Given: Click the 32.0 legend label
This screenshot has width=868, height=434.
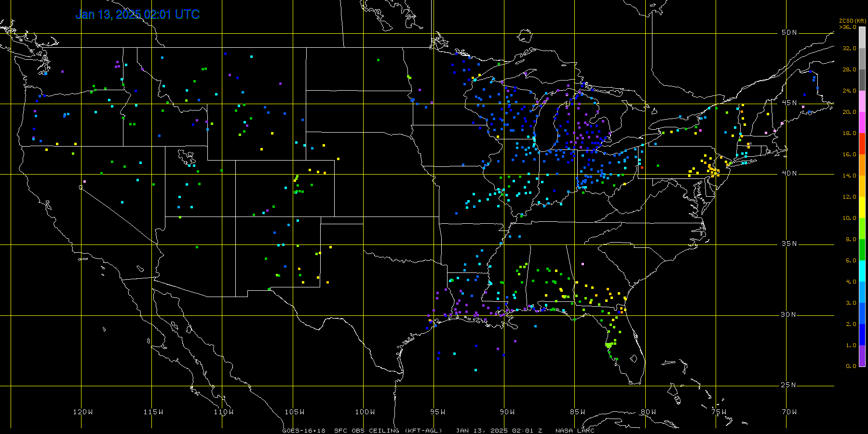Looking at the screenshot, I should [849, 48].
